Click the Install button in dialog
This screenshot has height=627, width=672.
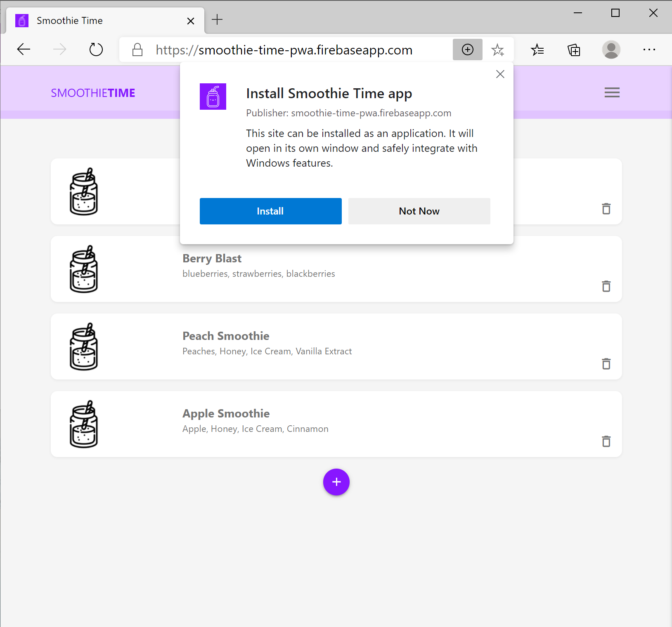(270, 211)
